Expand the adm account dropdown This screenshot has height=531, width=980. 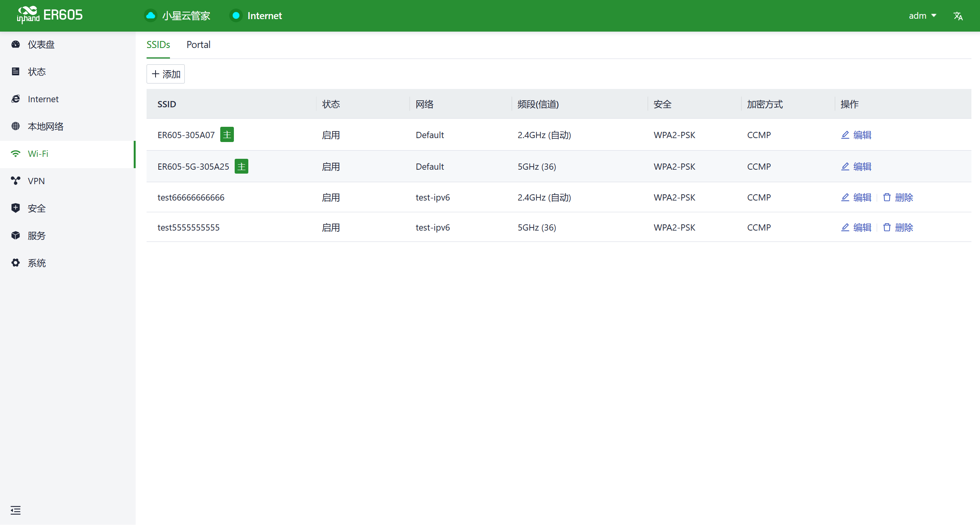point(922,16)
